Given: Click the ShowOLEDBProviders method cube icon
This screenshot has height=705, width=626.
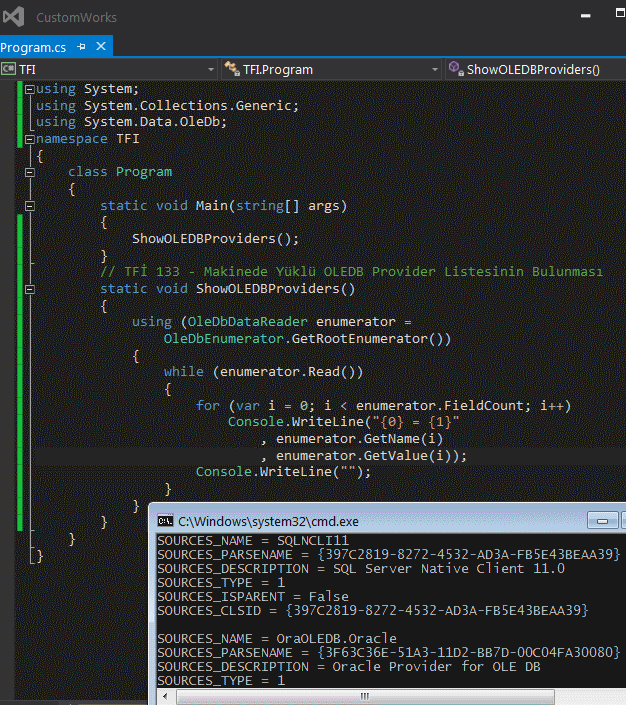Looking at the screenshot, I should pyautogui.click(x=456, y=69).
